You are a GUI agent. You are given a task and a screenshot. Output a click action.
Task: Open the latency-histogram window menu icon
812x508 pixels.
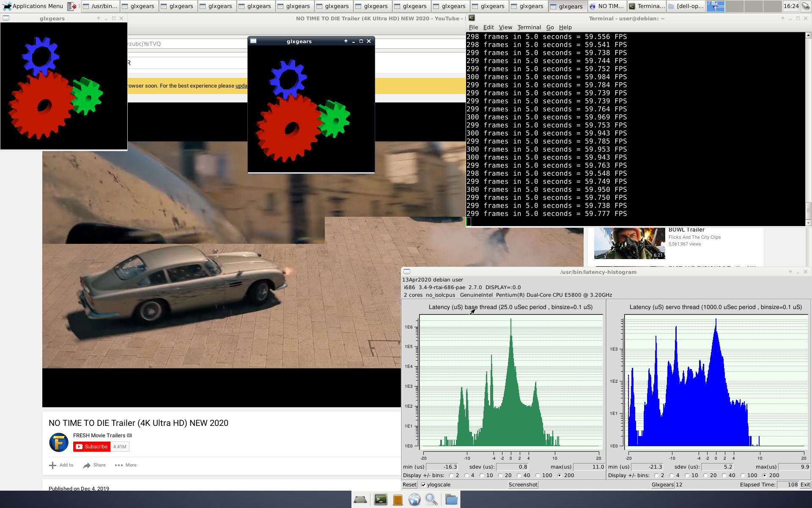pos(407,272)
